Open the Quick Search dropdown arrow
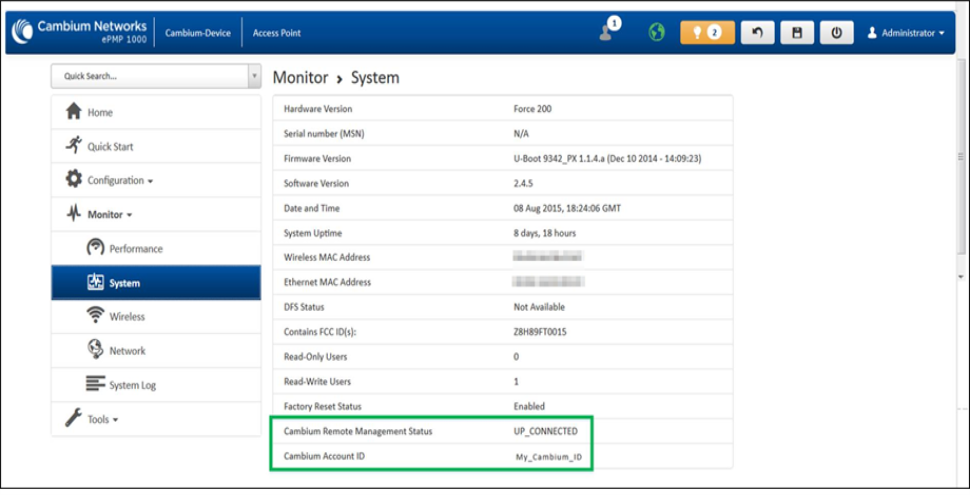The height and width of the screenshot is (495, 970). (x=254, y=76)
